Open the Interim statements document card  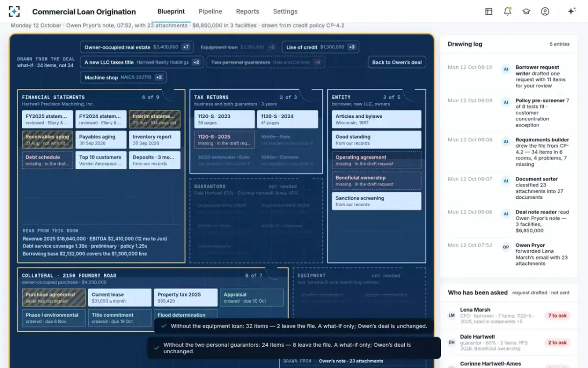point(155,119)
